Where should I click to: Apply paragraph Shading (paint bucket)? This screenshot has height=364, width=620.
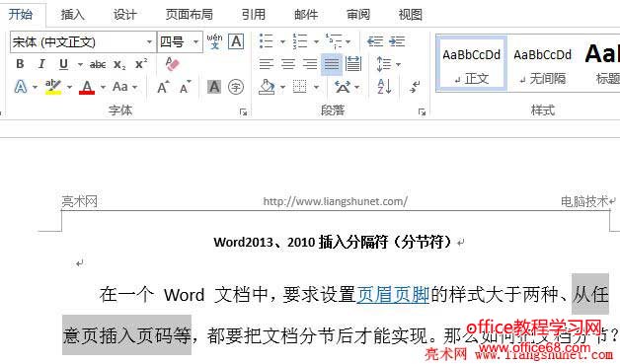(x=267, y=87)
